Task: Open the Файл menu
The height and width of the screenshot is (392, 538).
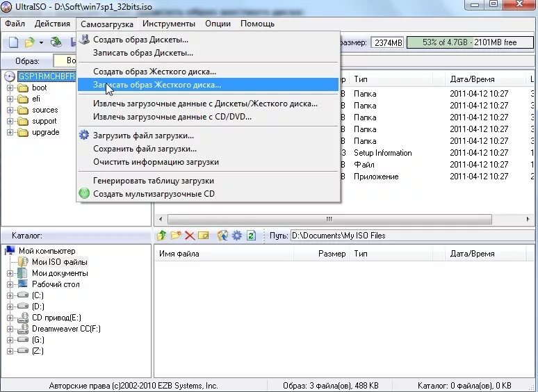Action: [15, 24]
